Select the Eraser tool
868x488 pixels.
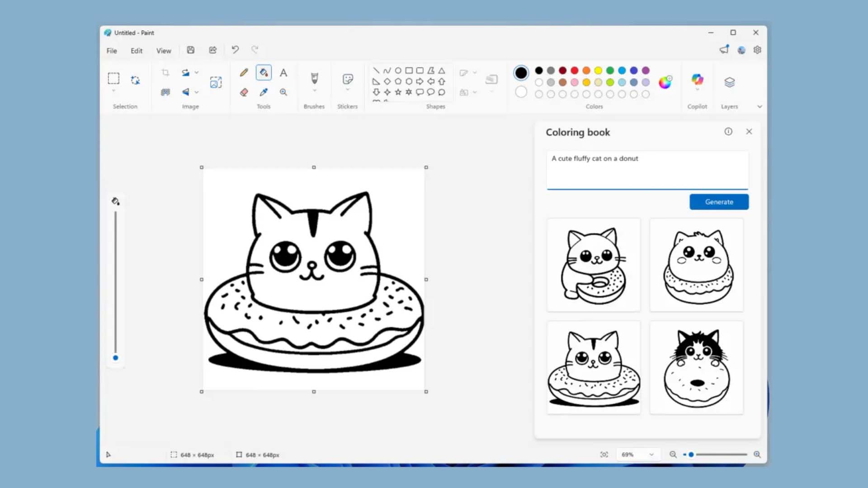point(244,92)
